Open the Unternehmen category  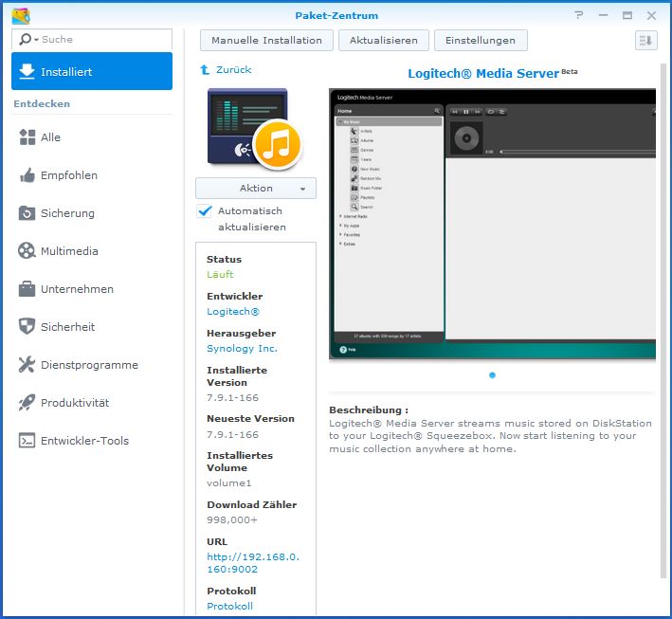92,289
